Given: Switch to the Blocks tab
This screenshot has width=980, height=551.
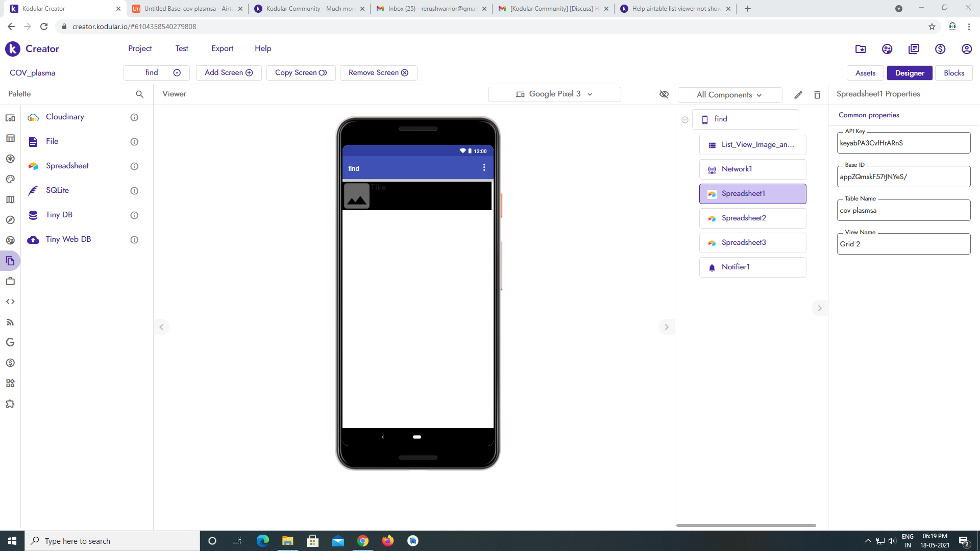Looking at the screenshot, I should (x=953, y=73).
